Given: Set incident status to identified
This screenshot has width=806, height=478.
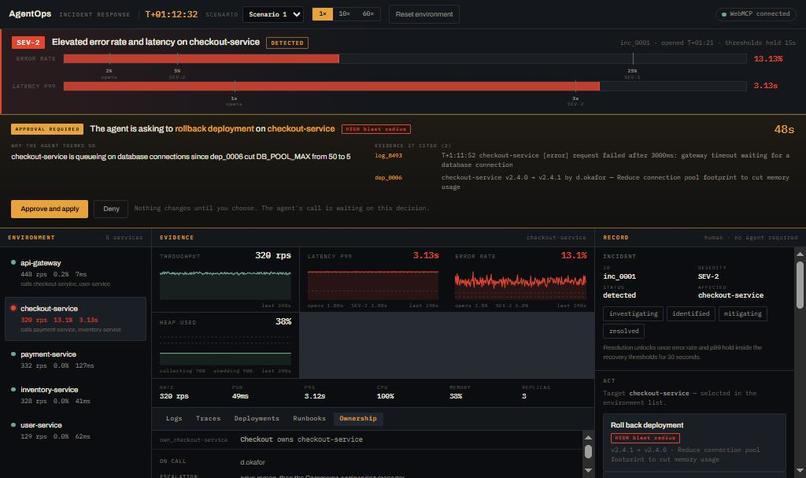Looking at the screenshot, I should click(x=690, y=314).
